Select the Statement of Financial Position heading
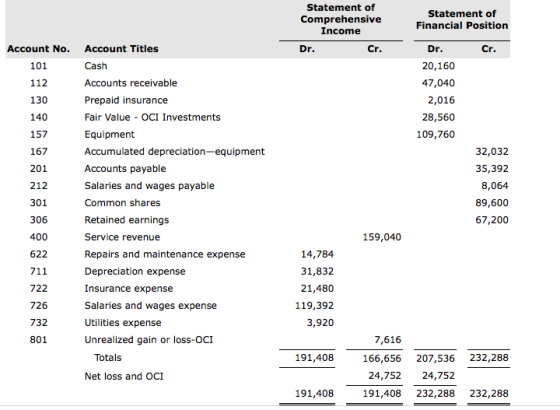Viewport: 560px width, 410px height. click(462, 20)
